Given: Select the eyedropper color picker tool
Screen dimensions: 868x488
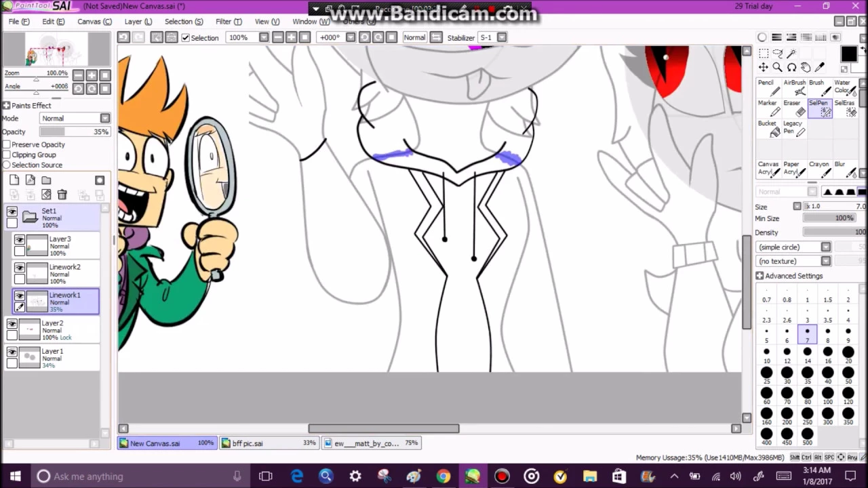Looking at the screenshot, I should pos(820,67).
